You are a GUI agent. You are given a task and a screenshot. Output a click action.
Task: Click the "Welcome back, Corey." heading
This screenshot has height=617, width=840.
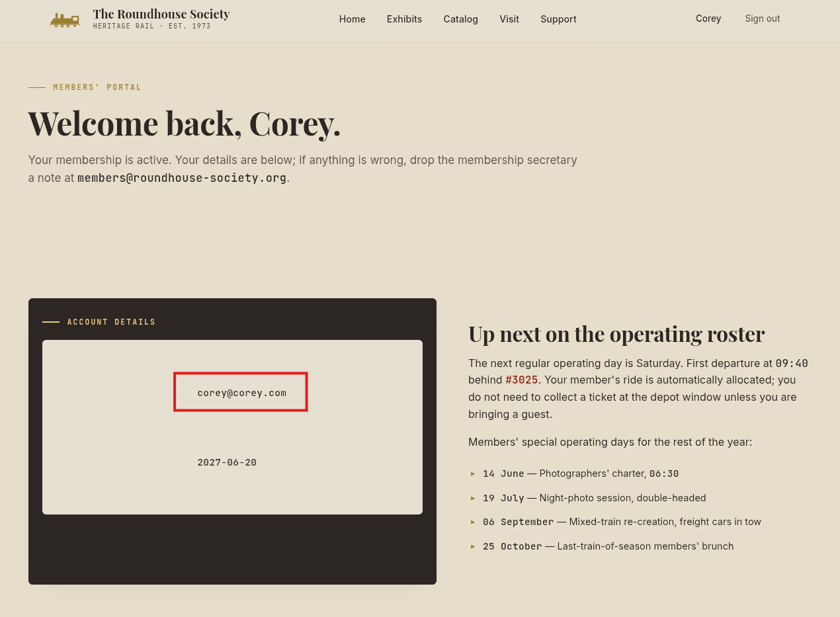[x=185, y=123]
